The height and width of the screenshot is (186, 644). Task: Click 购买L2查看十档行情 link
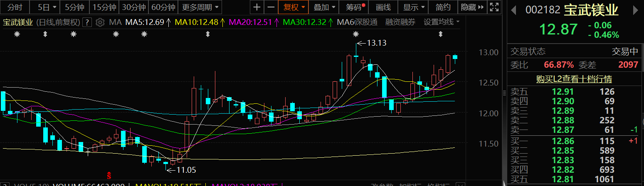(575, 79)
